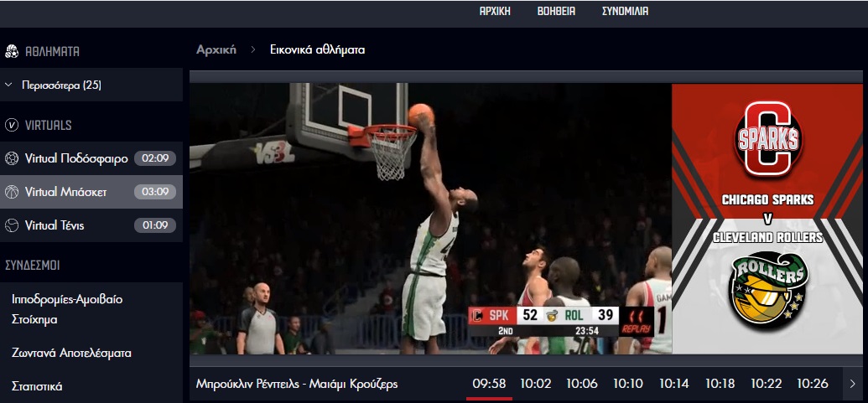The height and width of the screenshot is (403, 868).
Task: Click the Virtual Τένις tennis ball icon
Action: (x=12, y=225)
